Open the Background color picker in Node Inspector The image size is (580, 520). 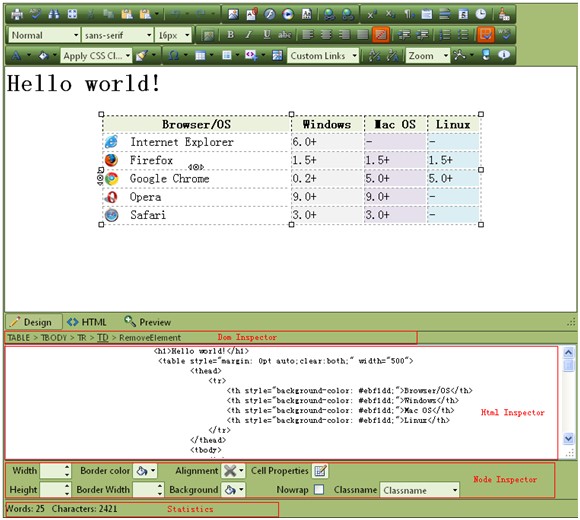pos(233,490)
